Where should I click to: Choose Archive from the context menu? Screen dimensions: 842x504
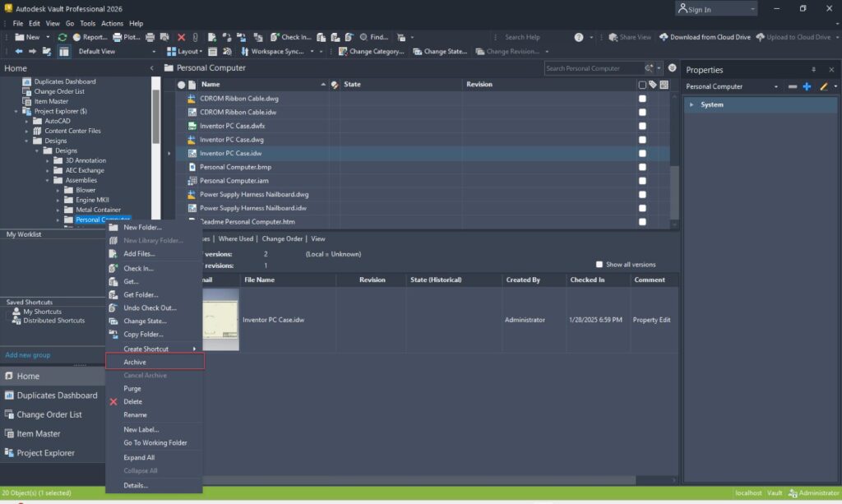[x=135, y=362]
